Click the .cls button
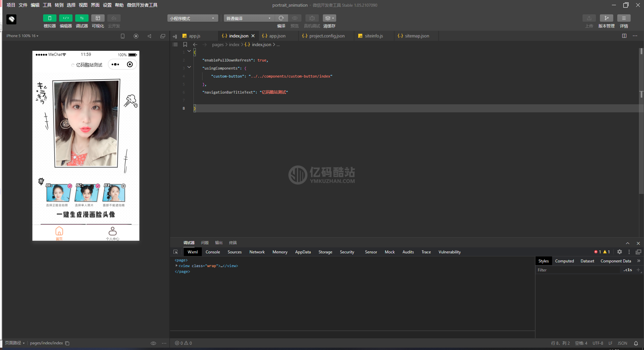Screen dimensions: 644x350 [628, 270]
